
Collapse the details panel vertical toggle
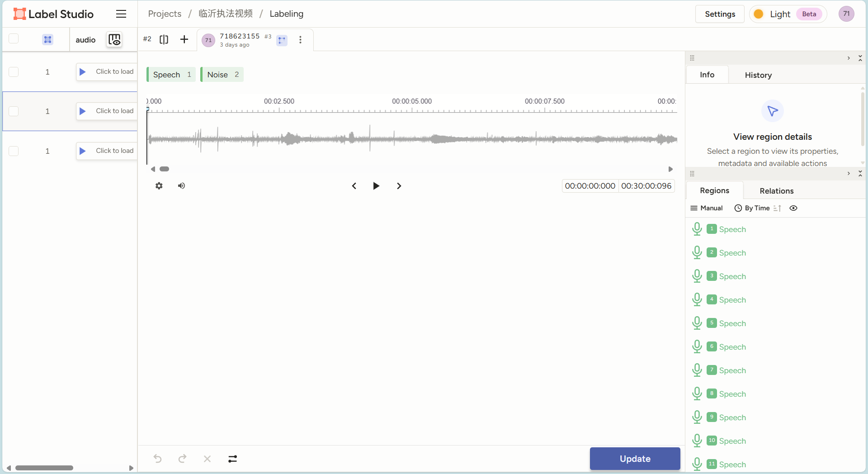pyautogui.click(x=860, y=58)
